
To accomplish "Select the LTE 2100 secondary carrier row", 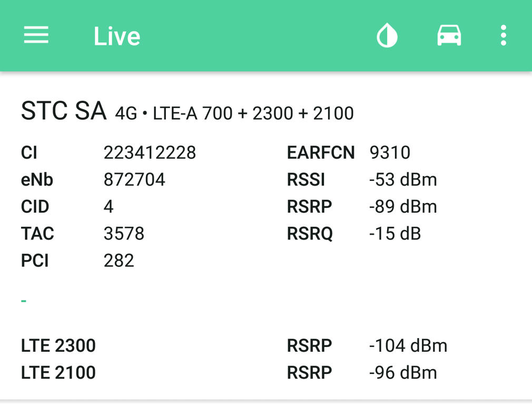I will click(x=229, y=372).
